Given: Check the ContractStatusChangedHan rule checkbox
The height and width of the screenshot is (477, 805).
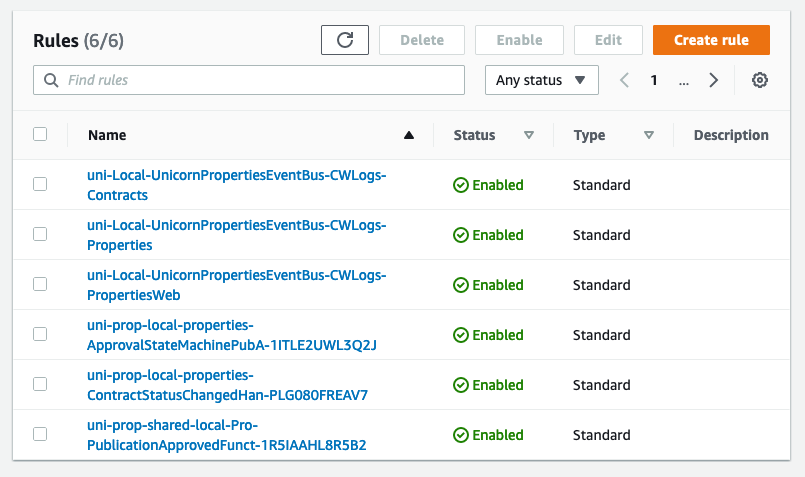Looking at the screenshot, I should pyautogui.click(x=40, y=384).
